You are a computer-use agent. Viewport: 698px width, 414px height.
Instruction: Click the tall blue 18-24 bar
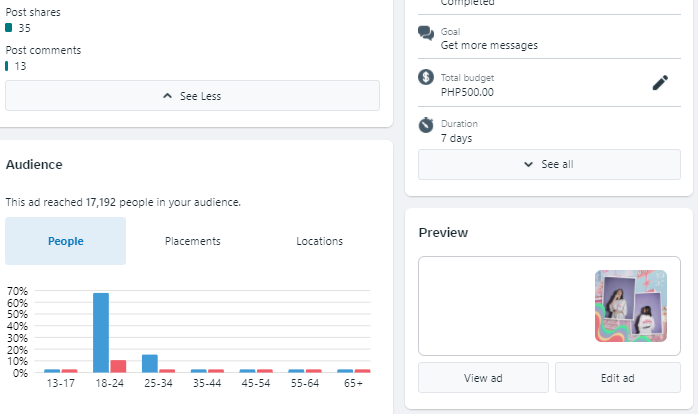point(101,332)
